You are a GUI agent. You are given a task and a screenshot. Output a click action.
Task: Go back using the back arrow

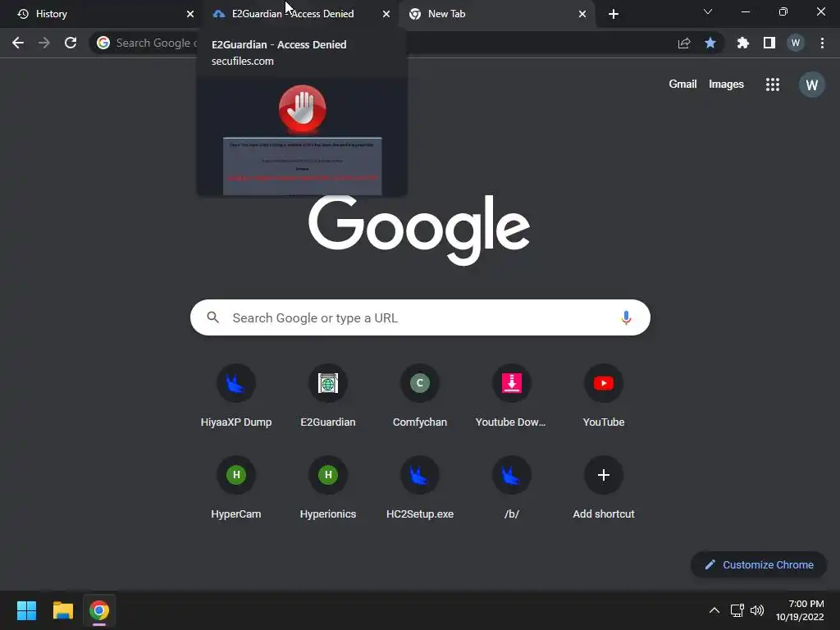(18, 43)
